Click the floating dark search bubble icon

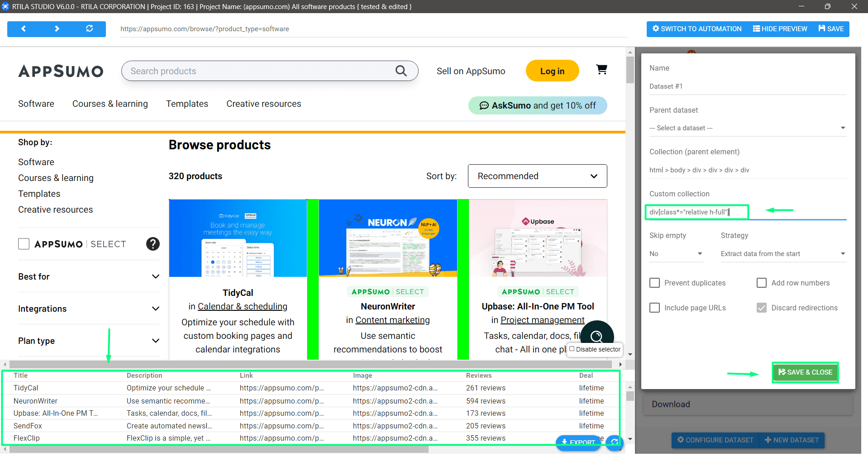[x=597, y=336]
